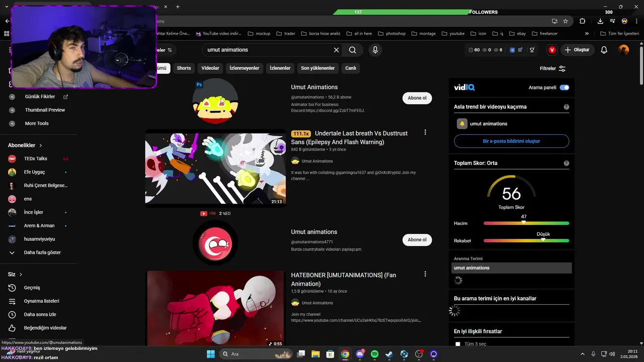Open TEDx Talks subscription
The width and height of the screenshot is (644, 362).
[35, 158]
